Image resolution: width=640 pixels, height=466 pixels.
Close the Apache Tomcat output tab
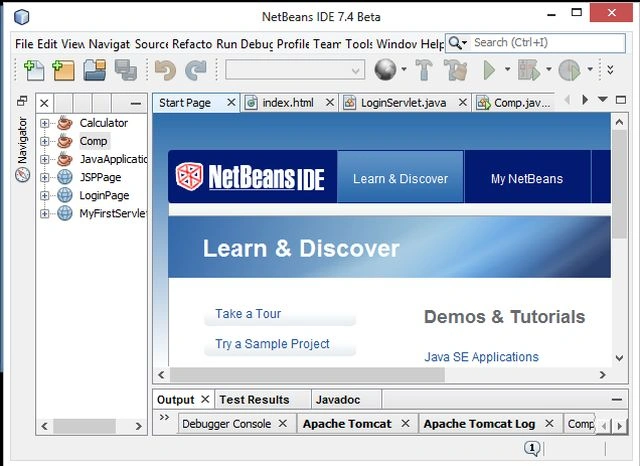[405, 424]
